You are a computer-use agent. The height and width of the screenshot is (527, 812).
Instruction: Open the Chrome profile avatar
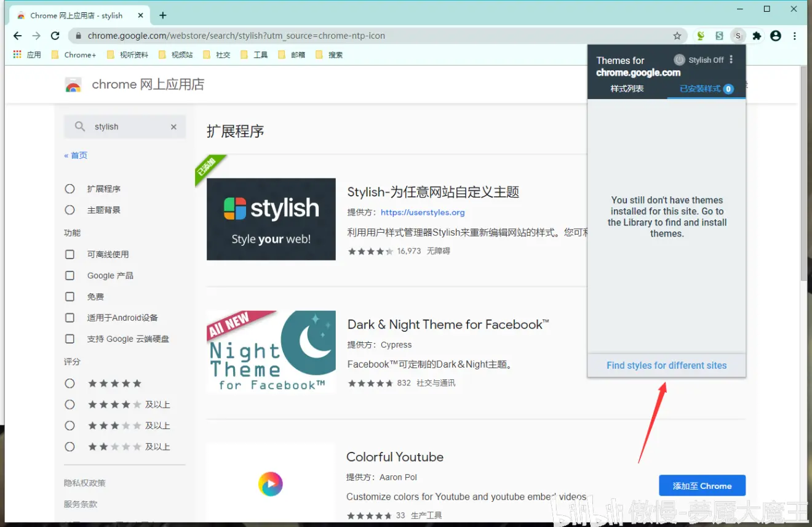pyautogui.click(x=776, y=36)
